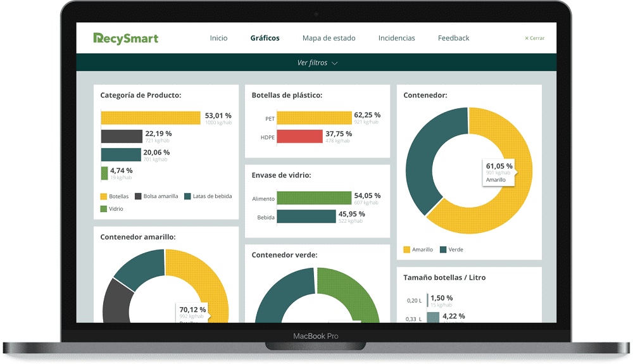Expand the Ver filtros panel
The width and height of the screenshot is (633, 364).
point(316,63)
